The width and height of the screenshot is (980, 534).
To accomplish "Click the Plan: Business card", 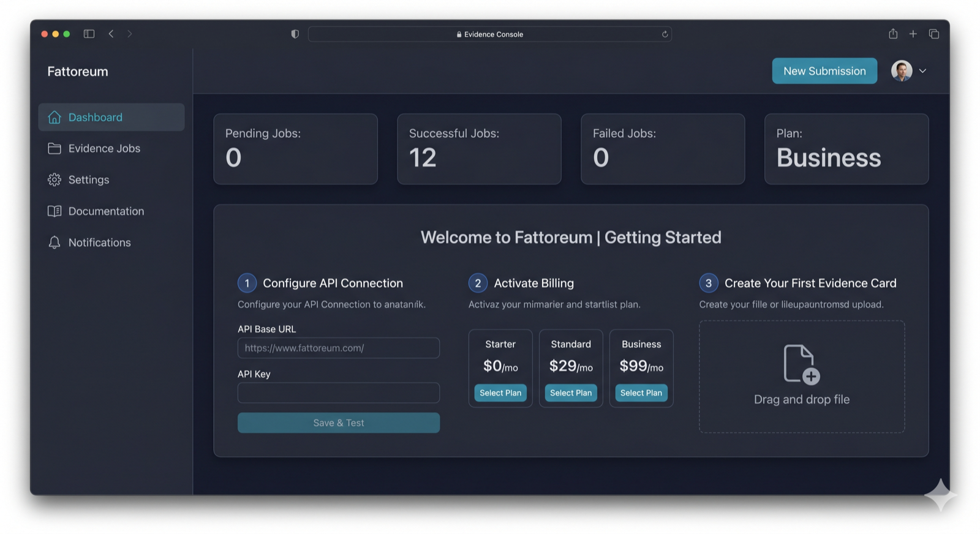I will [x=847, y=149].
